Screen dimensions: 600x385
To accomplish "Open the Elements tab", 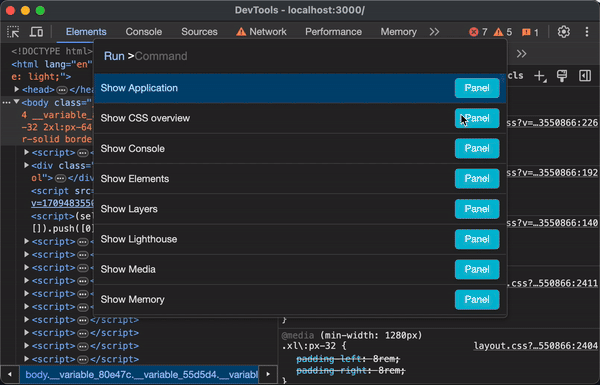I will [x=86, y=32].
